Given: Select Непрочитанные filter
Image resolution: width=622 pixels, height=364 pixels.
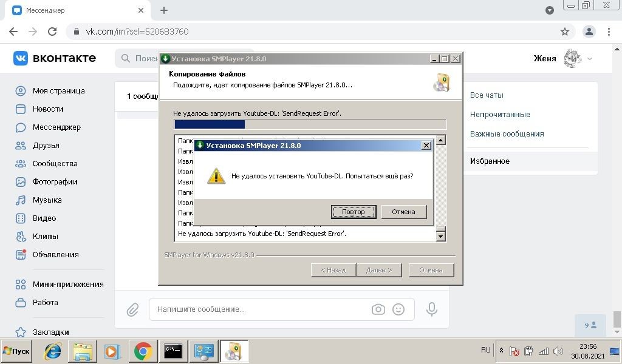Looking at the screenshot, I should [x=500, y=115].
